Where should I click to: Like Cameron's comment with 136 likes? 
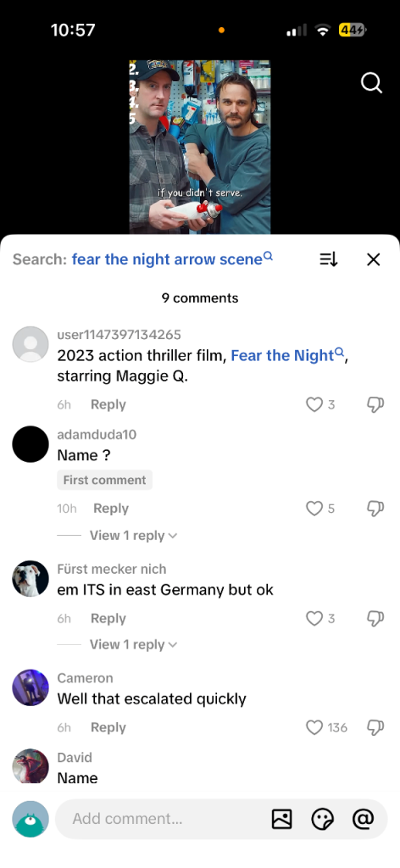(314, 727)
